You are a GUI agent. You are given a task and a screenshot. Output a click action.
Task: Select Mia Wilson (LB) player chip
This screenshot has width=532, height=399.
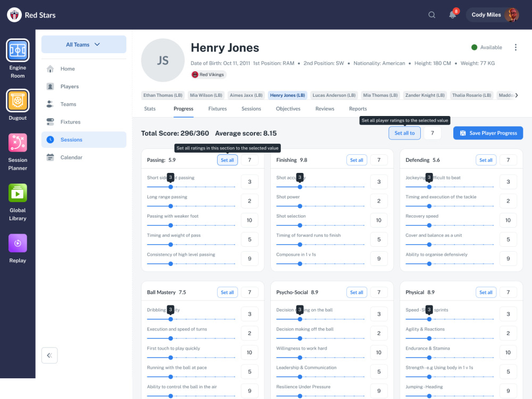tap(206, 95)
